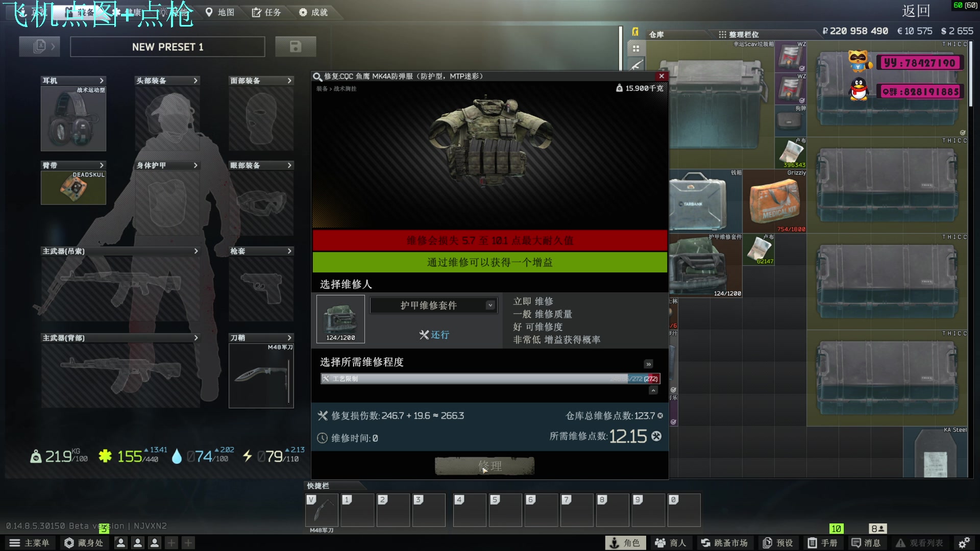Screen dimensions: 980x551
Task: Select the Grizzly medical kit in stash
Action: [774, 202]
